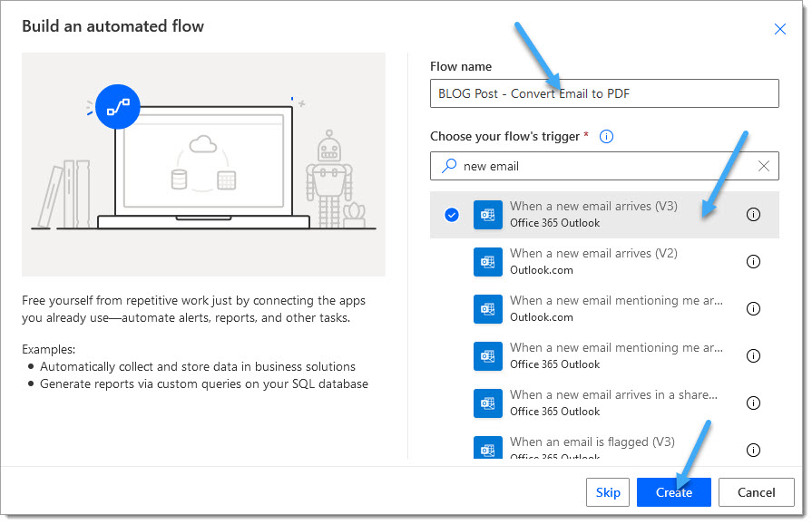Click the Skip button
Image resolution: width=812 pixels, height=524 pixels.
[x=608, y=492]
